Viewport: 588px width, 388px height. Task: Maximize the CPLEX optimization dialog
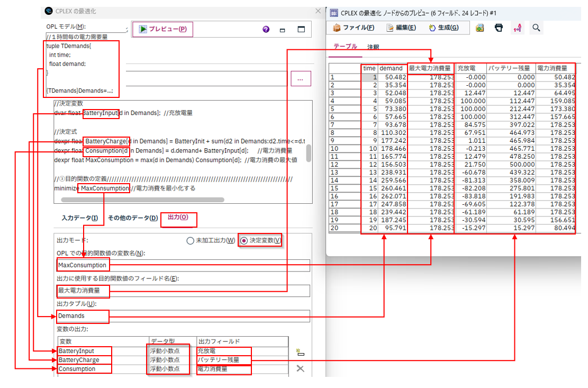301,29
